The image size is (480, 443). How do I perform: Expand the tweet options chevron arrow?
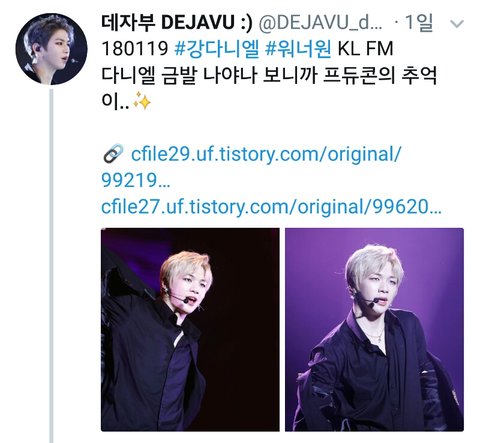457,24
